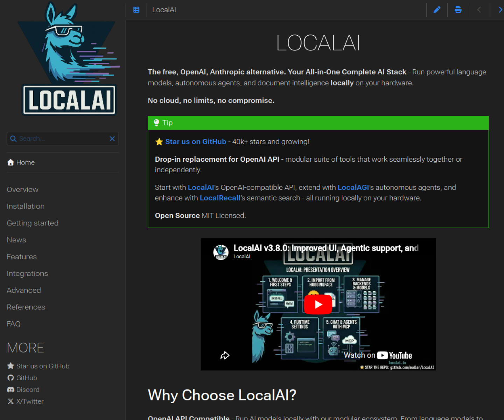Focus the Search input field
Image resolution: width=504 pixels, height=420 pixels.
[63, 139]
